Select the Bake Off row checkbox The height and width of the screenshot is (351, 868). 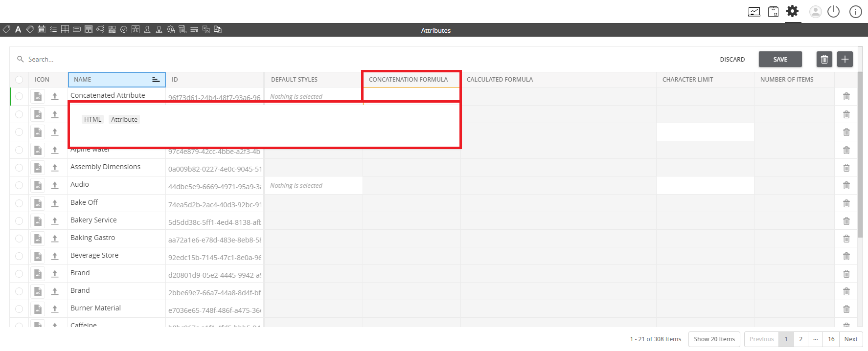(x=19, y=203)
